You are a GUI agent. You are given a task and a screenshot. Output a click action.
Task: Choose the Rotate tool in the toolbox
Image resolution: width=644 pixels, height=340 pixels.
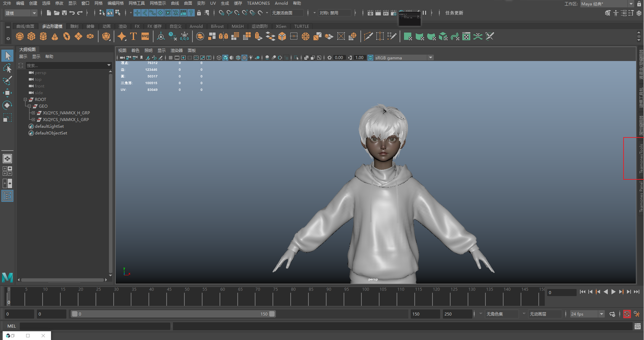click(x=7, y=105)
